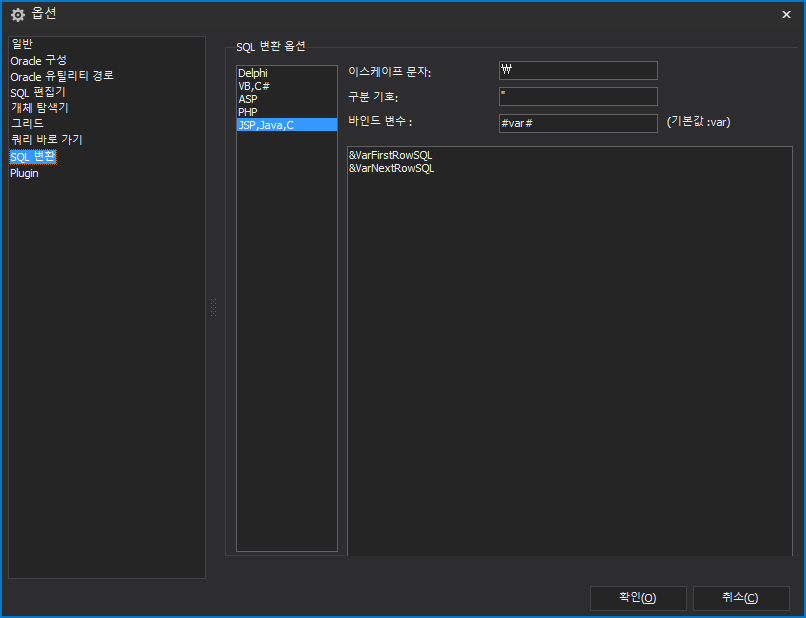
Task: Select 개체 탐색기 from the options list
Action: click(41, 108)
